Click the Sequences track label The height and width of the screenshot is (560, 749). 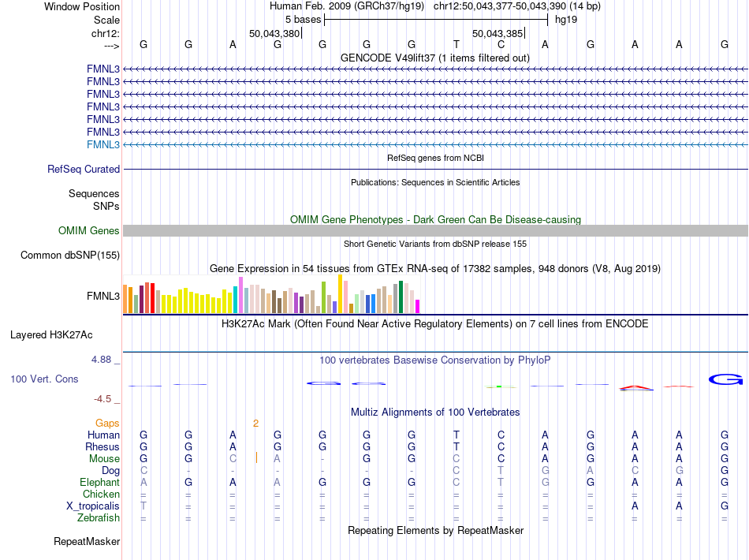coord(94,193)
